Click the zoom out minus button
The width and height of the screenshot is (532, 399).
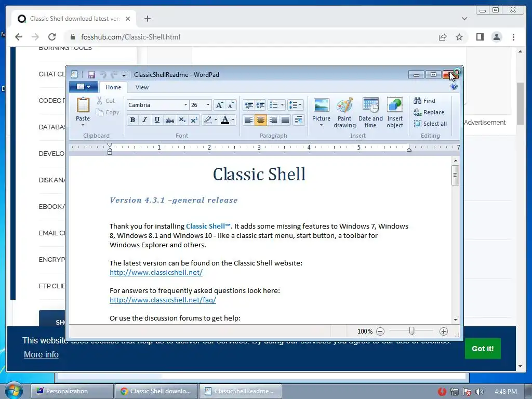(380, 331)
